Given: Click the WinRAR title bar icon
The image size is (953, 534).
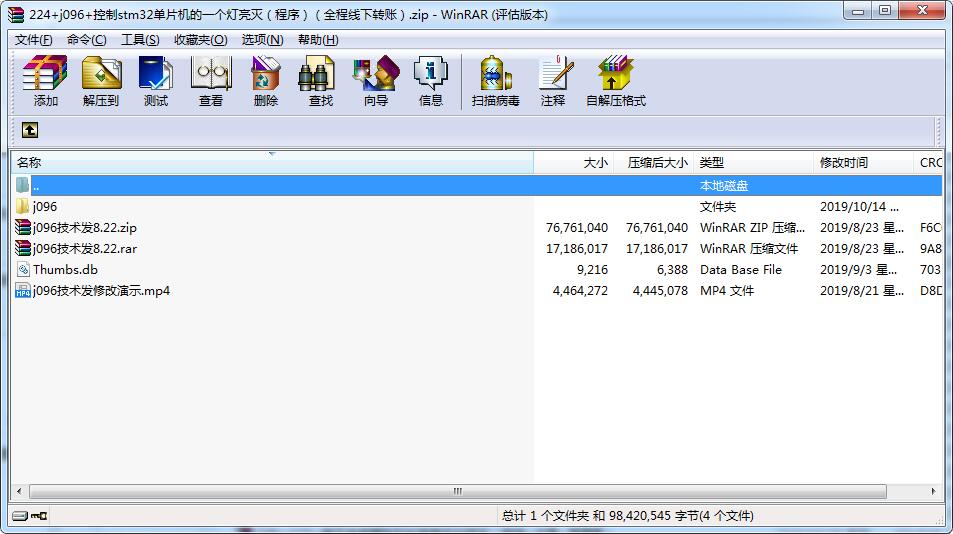Looking at the screenshot, I should click(x=16, y=15).
